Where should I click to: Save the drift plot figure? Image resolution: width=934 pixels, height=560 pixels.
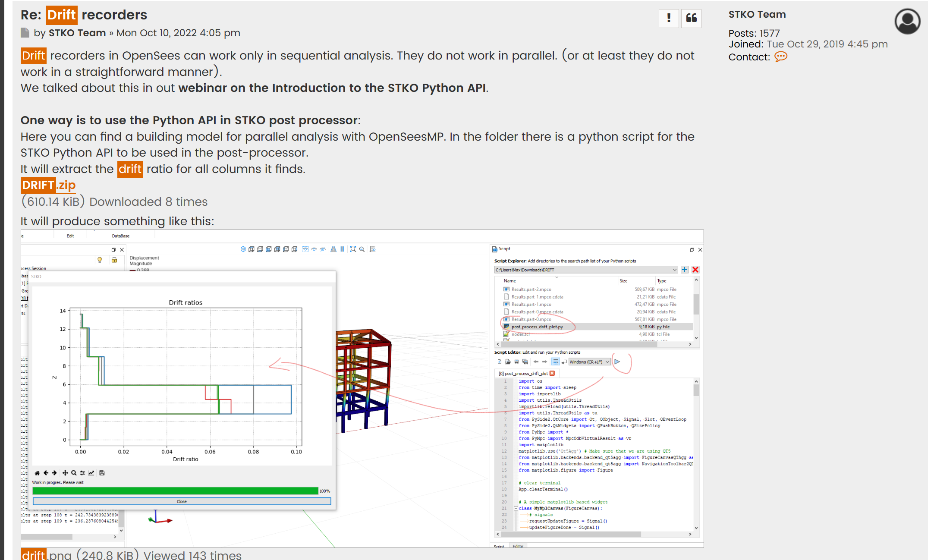102,473
